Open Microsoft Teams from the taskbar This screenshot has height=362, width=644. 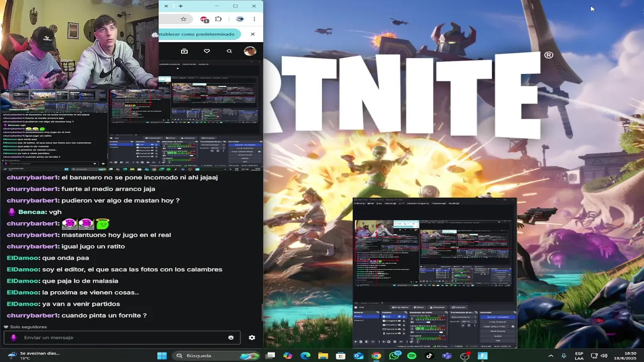447,355
